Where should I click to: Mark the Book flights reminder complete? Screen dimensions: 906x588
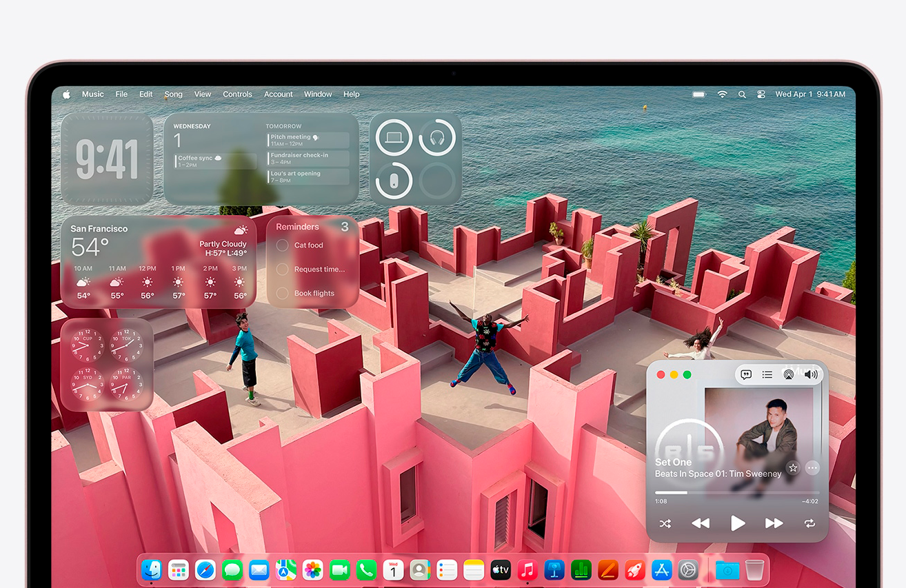click(282, 294)
